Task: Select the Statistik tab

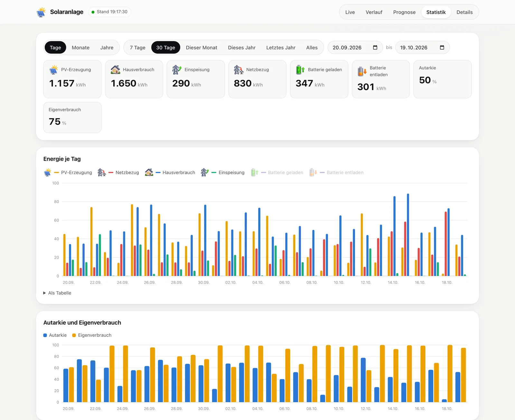Action: tap(436, 12)
